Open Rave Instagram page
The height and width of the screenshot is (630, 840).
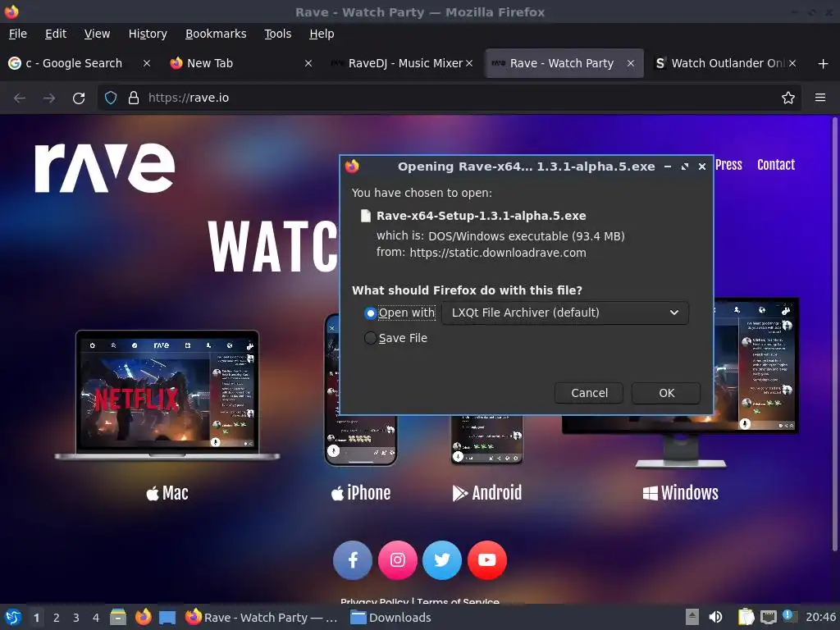(398, 560)
